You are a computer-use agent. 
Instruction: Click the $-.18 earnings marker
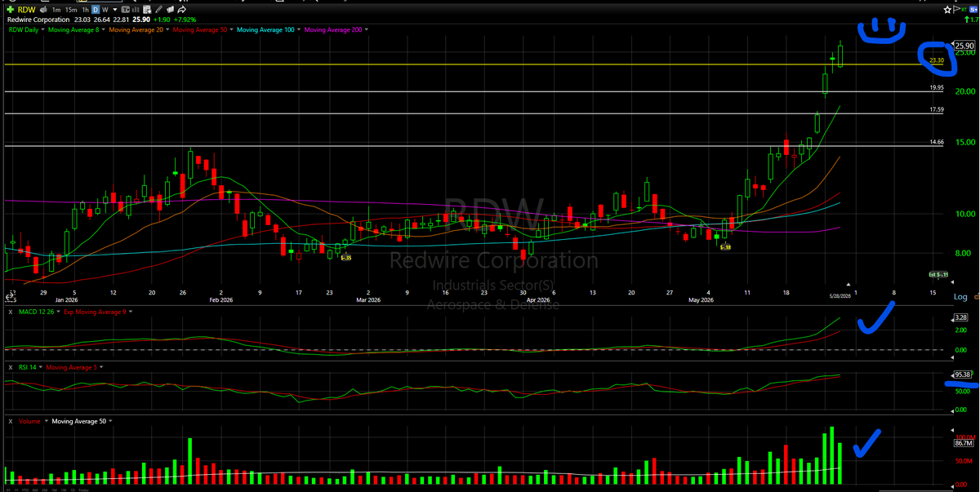pyautogui.click(x=725, y=247)
